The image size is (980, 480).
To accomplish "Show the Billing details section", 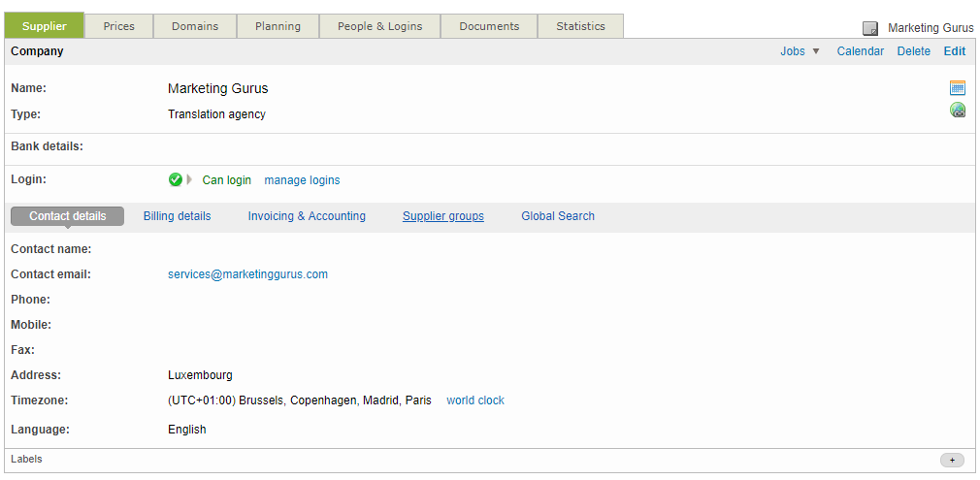I will point(177,216).
